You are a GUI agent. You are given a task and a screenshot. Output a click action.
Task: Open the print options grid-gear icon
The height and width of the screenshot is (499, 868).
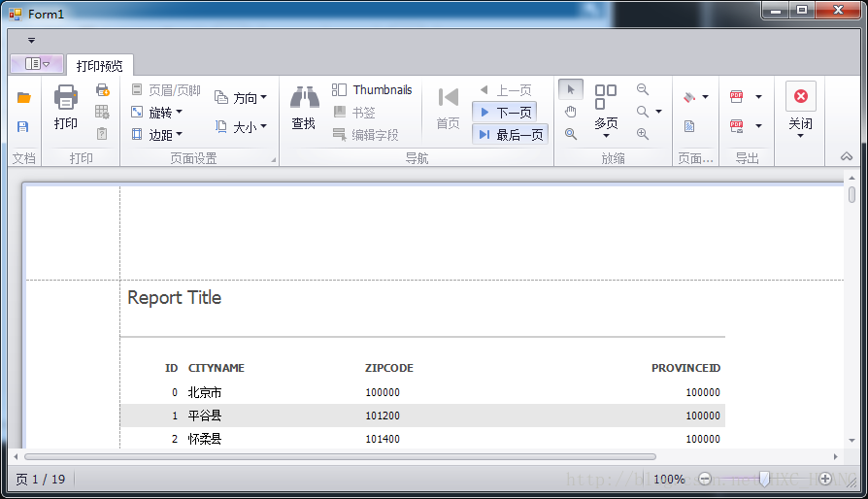(x=102, y=112)
